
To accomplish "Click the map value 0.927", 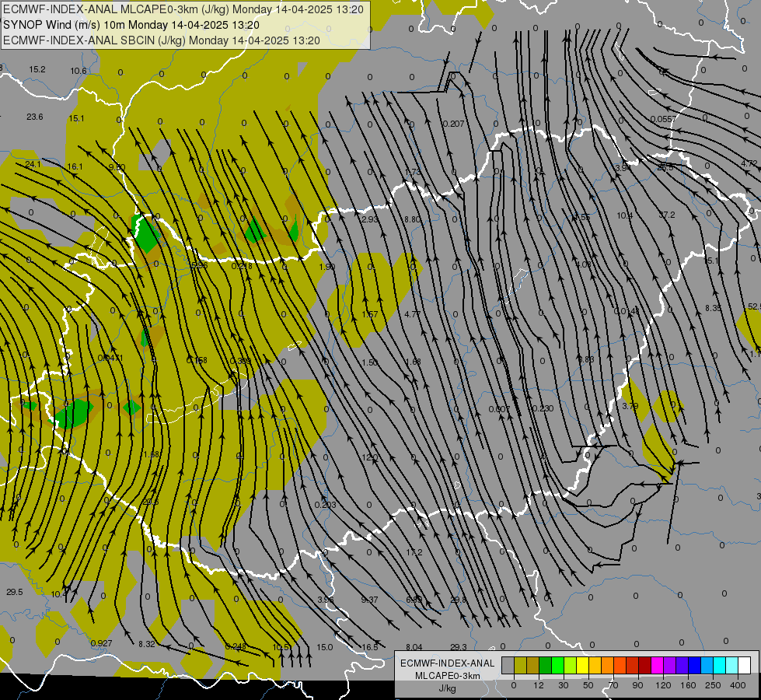I will click(101, 643).
